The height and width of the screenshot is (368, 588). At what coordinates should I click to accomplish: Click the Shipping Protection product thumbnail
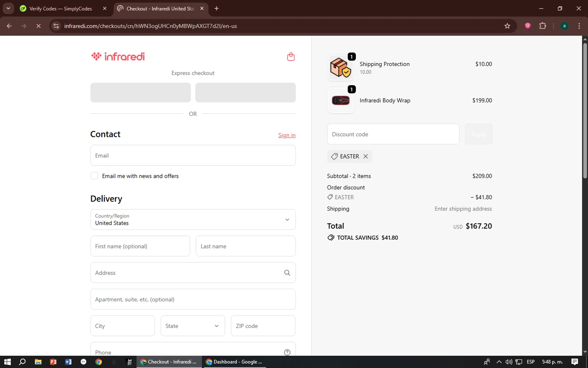tap(340, 67)
